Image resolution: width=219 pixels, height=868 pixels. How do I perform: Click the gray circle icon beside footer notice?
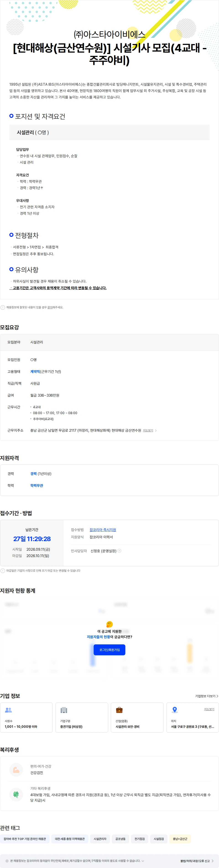(x=7, y=860)
